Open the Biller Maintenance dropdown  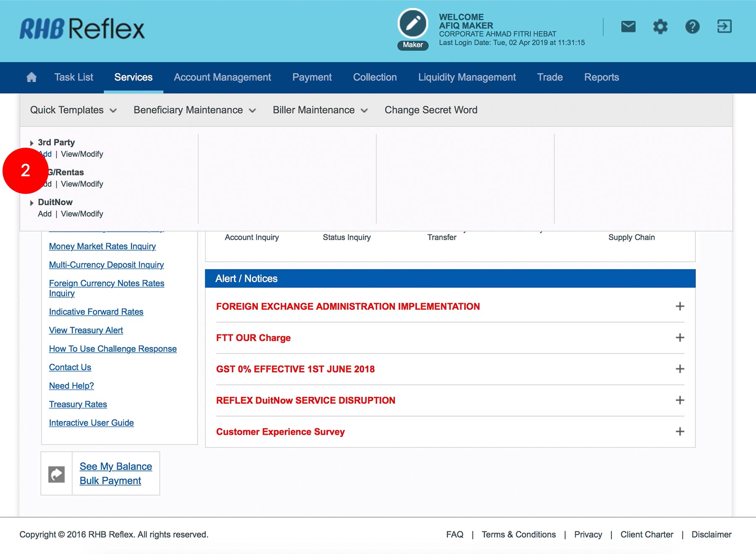pos(320,110)
